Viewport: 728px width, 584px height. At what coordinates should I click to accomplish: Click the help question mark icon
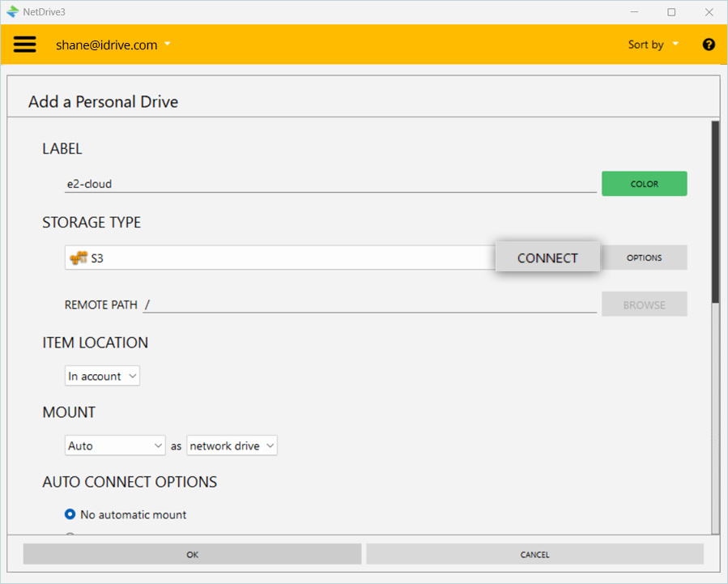(709, 45)
